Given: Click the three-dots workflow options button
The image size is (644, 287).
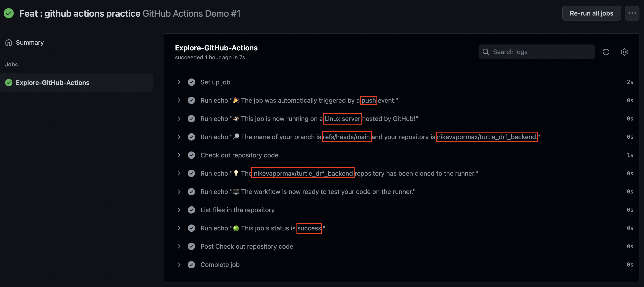Looking at the screenshot, I should (x=632, y=13).
